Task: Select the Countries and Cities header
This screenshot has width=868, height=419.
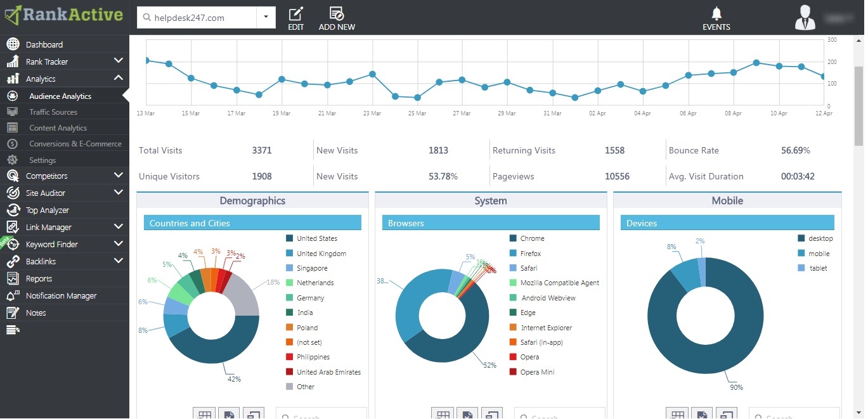Action: 252,223
